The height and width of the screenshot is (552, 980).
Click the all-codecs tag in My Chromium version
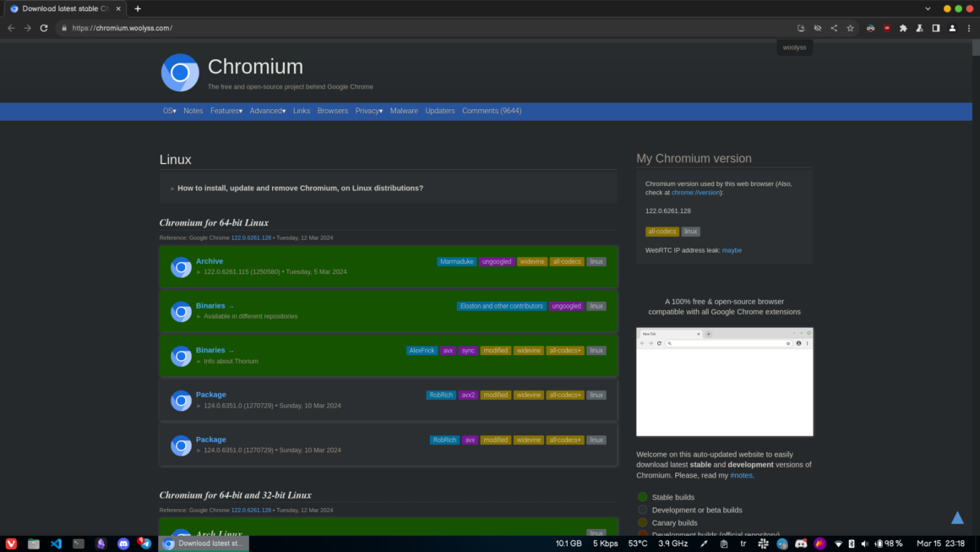[x=661, y=232]
